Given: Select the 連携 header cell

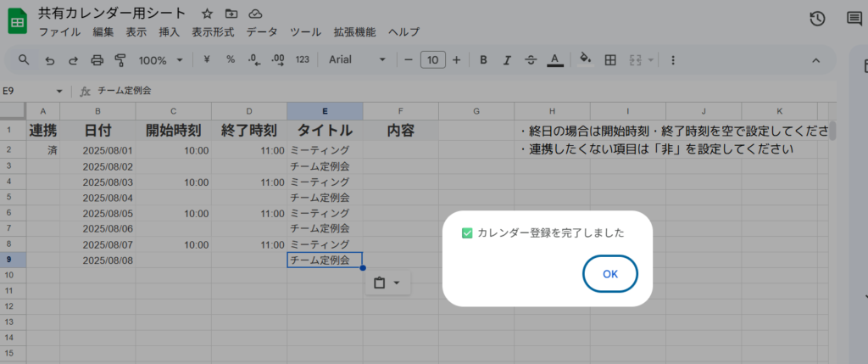Looking at the screenshot, I should point(43,130).
